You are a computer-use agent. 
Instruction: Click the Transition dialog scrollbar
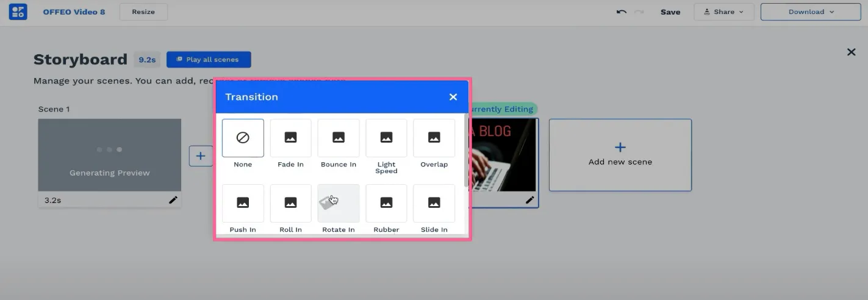point(467,150)
